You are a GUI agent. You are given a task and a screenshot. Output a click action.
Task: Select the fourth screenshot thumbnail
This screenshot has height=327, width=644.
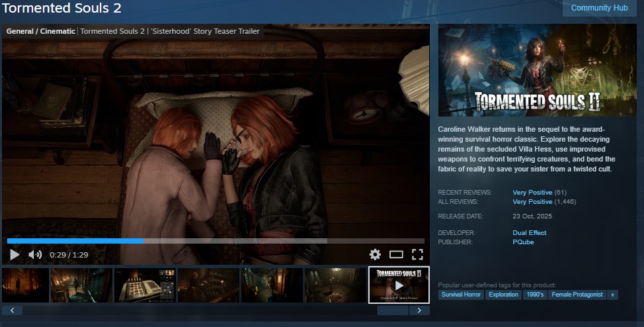pyautogui.click(x=208, y=285)
